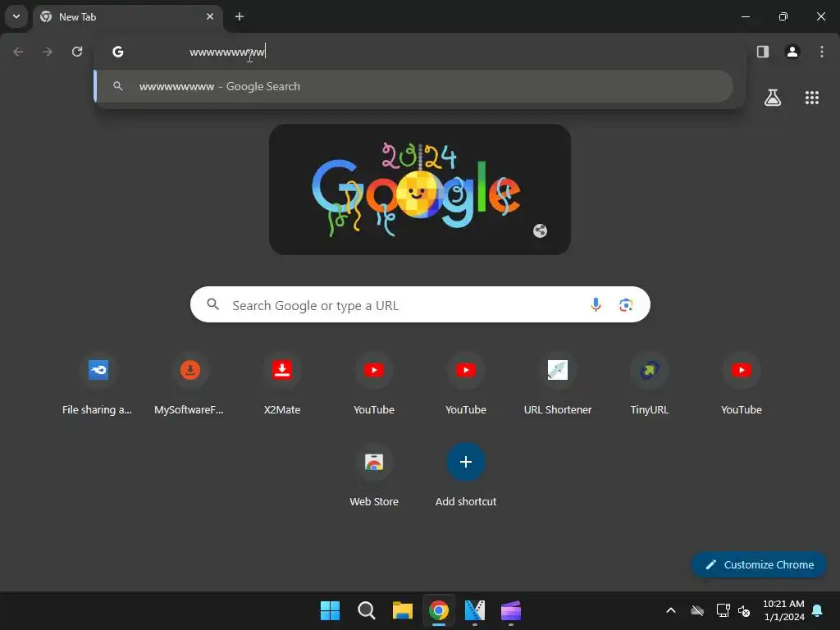This screenshot has height=630, width=840.
Task: Click the Chrome taskbar icon
Action: point(439,610)
